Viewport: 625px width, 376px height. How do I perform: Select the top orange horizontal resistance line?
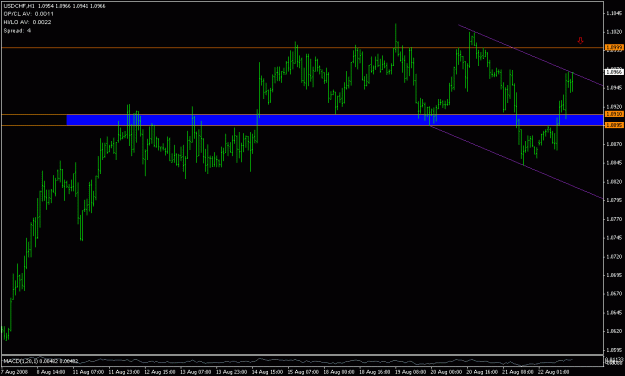click(x=302, y=47)
